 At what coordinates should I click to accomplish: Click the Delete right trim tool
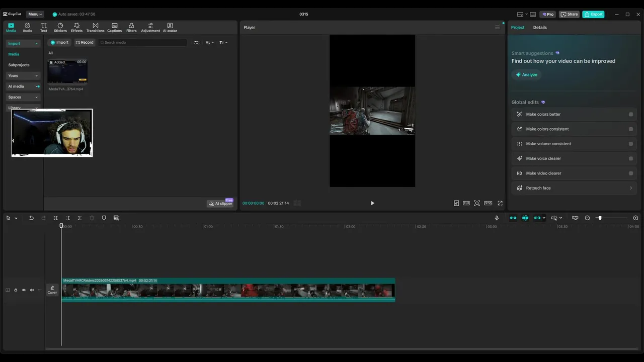pos(79,218)
